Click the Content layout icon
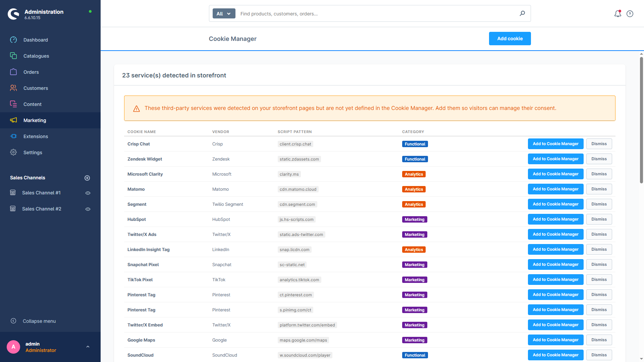This screenshot has width=644, height=362. tap(13, 104)
